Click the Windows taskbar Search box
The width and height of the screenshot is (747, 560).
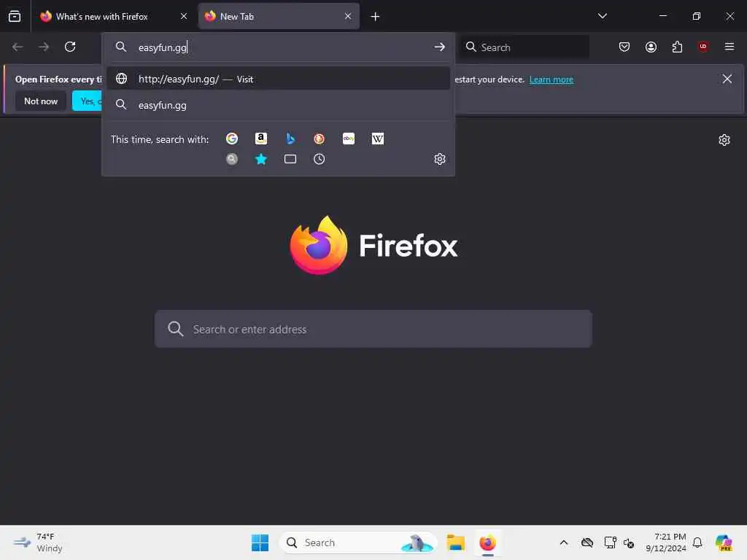pyautogui.click(x=358, y=542)
